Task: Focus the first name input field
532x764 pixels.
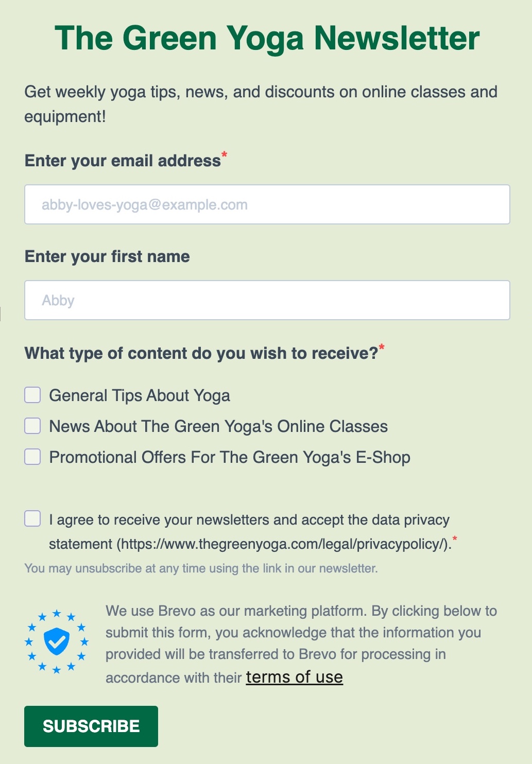Action: coord(267,300)
